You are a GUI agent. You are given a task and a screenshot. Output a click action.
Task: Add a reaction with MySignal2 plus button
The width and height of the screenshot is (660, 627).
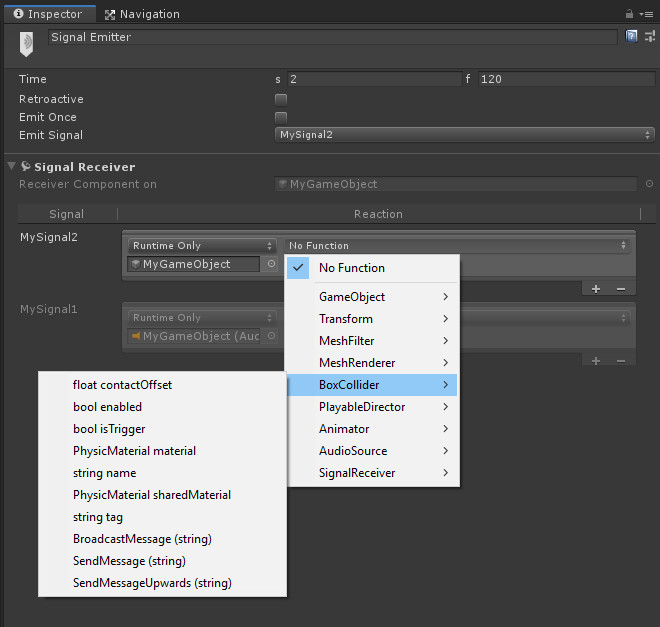pyautogui.click(x=596, y=289)
